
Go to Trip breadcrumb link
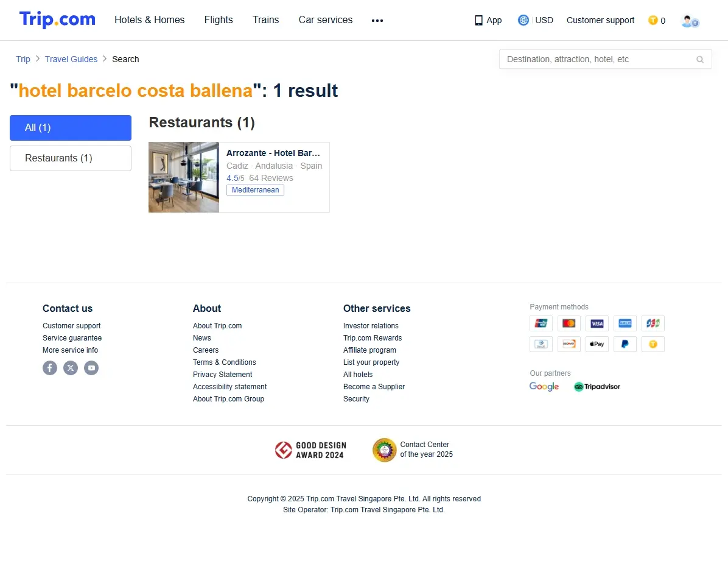pyautogui.click(x=23, y=60)
